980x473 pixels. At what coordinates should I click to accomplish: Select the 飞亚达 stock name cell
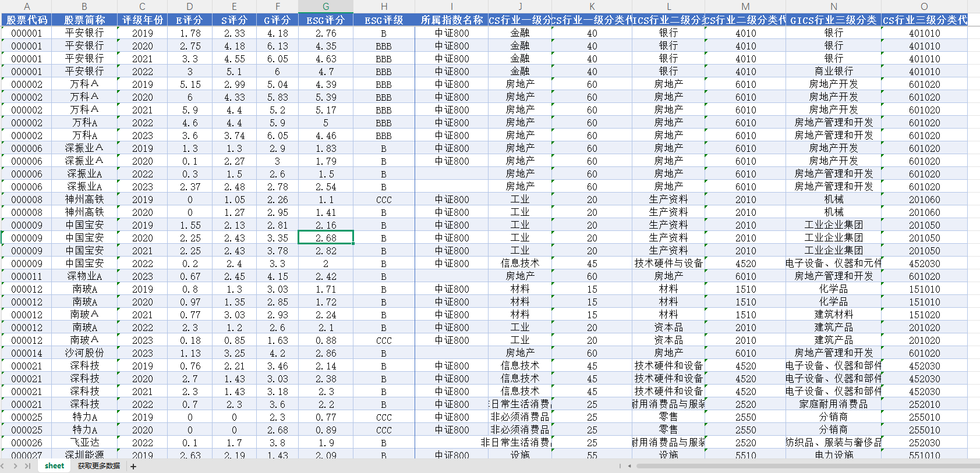84,442
